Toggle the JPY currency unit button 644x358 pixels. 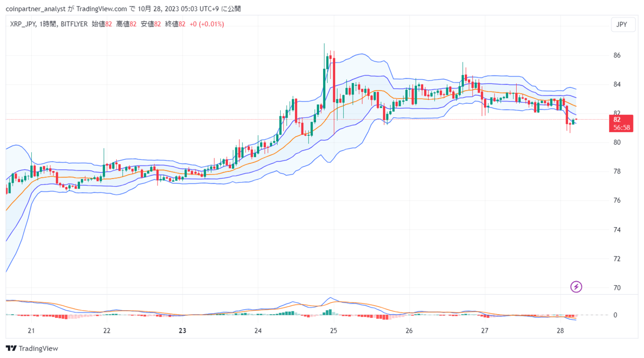[622, 24]
